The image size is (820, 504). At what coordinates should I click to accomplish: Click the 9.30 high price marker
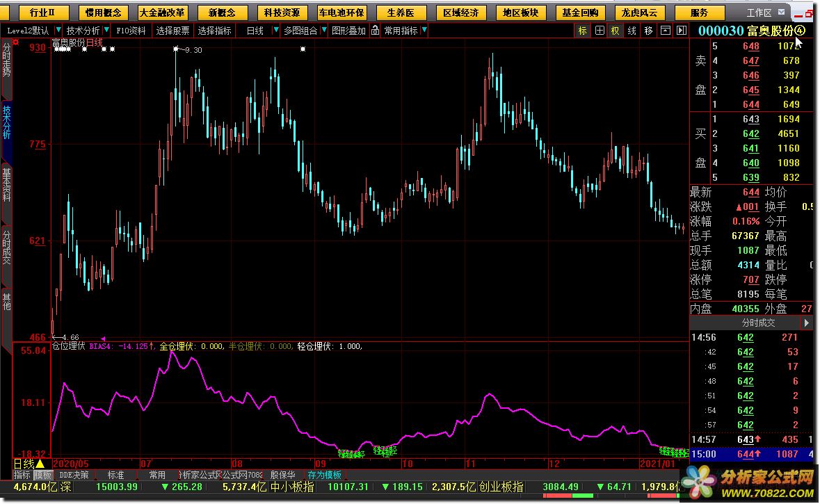coord(193,50)
